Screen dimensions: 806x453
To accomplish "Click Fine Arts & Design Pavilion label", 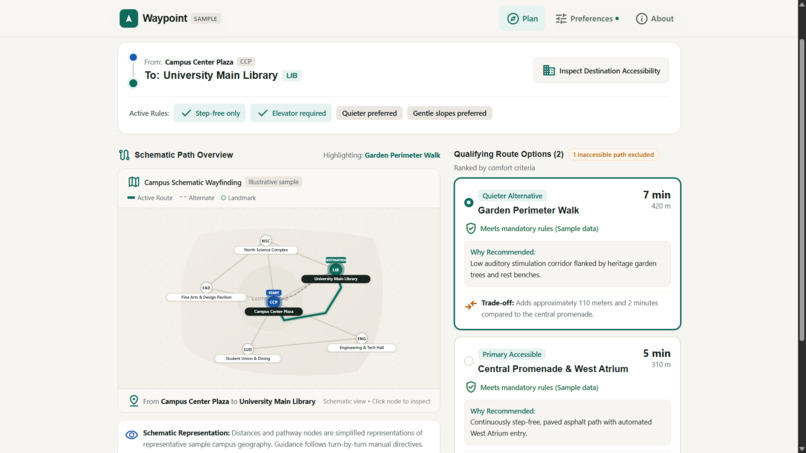I will 206,297.
